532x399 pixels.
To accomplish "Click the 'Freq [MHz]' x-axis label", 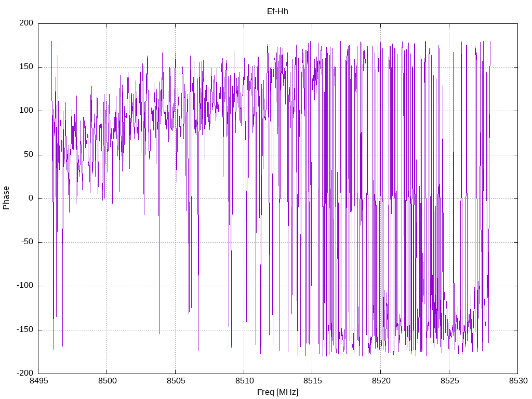I will coord(277,392).
